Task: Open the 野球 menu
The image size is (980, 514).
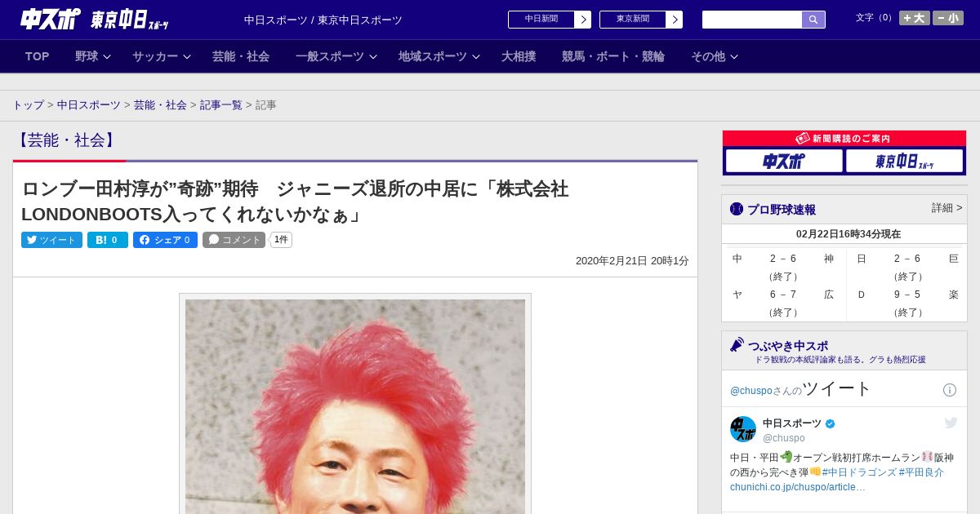Action: (87, 56)
